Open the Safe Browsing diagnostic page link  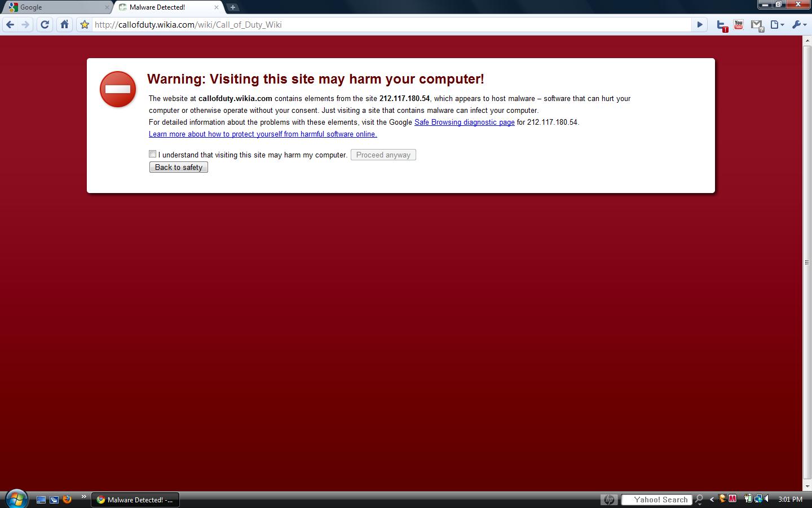(465, 122)
